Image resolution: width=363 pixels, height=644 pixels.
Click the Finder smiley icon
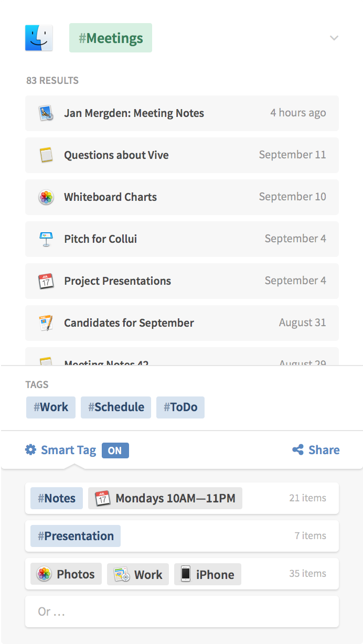pyautogui.click(x=38, y=38)
